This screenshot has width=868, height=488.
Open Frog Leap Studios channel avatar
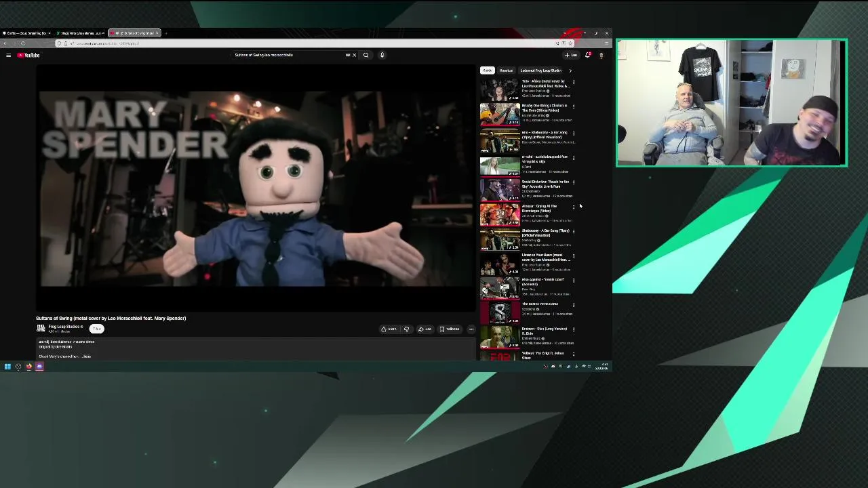[41, 328]
